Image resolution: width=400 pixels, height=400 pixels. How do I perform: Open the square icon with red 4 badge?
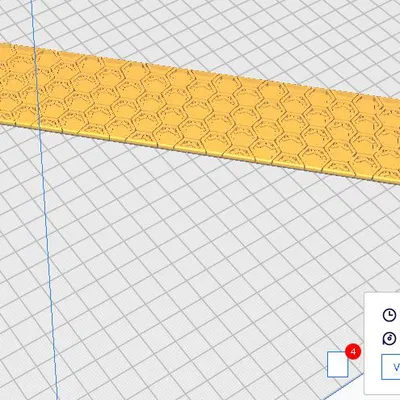[338, 364]
